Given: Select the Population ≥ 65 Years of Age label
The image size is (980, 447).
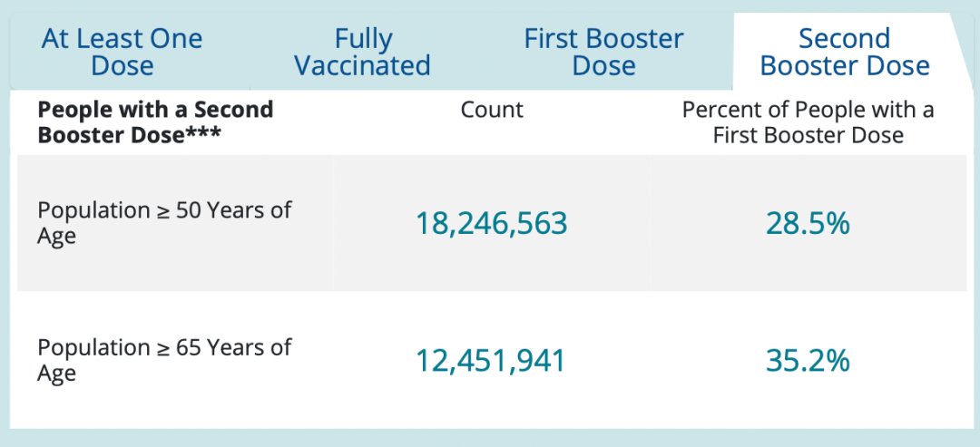Looking at the screenshot, I should (x=164, y=360).
